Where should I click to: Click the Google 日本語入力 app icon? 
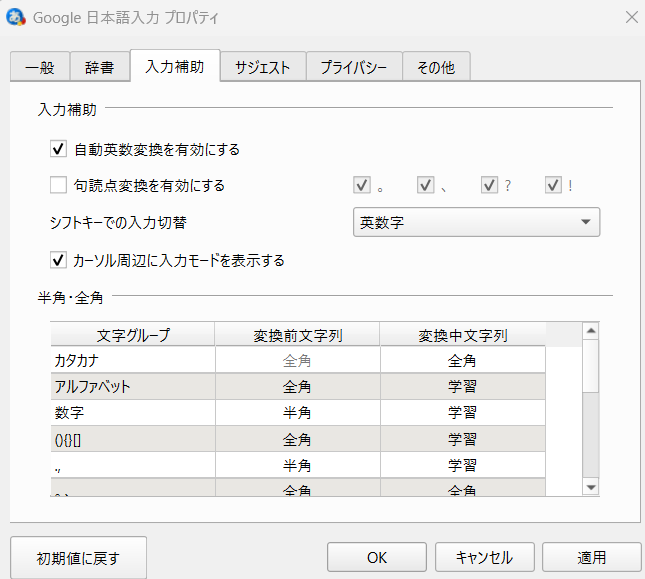coord(16,17)
